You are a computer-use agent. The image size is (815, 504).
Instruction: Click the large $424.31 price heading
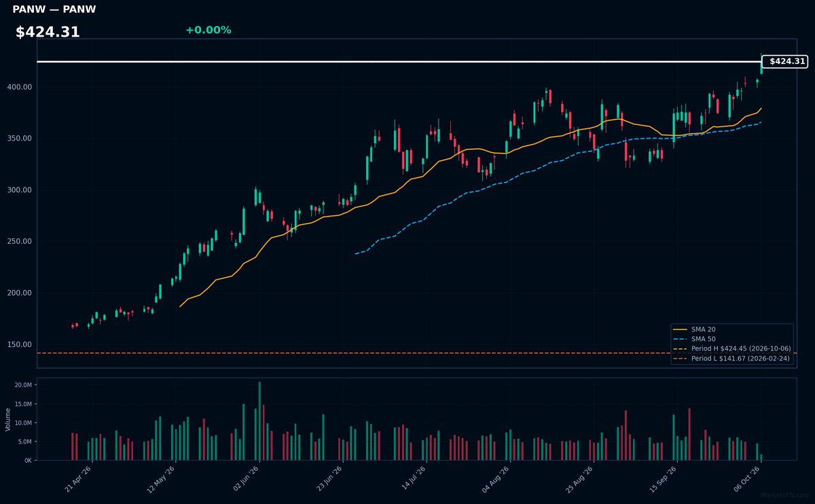[x=48, y=32]
